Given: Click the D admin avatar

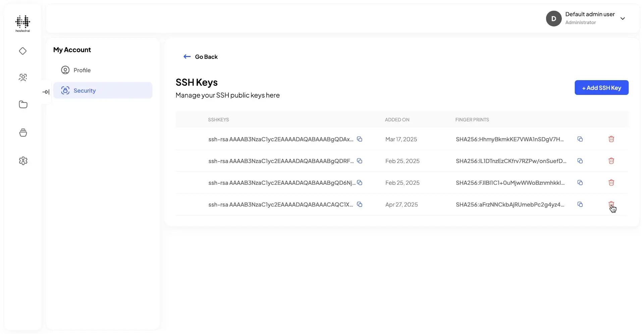Looking at the screenshot, I should point(553,18).
